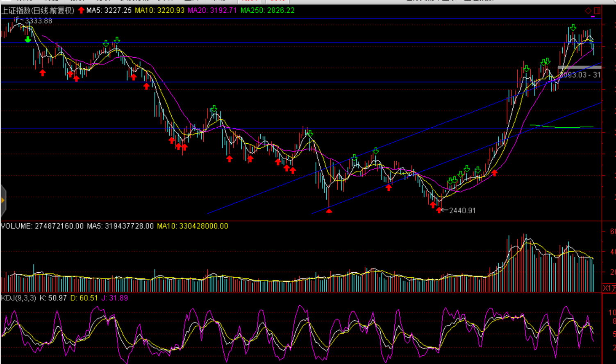Click the KDJ(9,3,3) indicator label
Viewport: 616px width, 364px height.
click(19, 298)
